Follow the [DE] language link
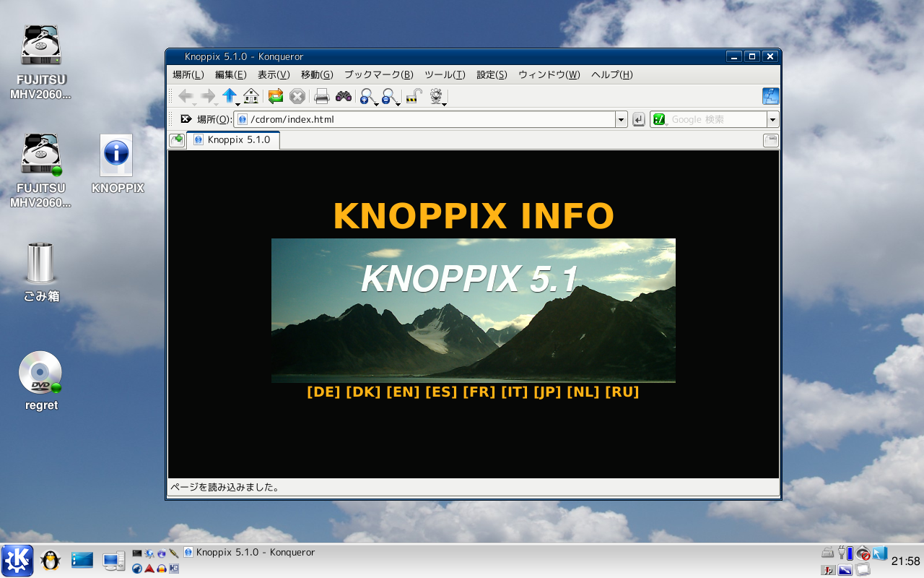Viewport: 924px width, 578px height. click(x=323, y=392)
